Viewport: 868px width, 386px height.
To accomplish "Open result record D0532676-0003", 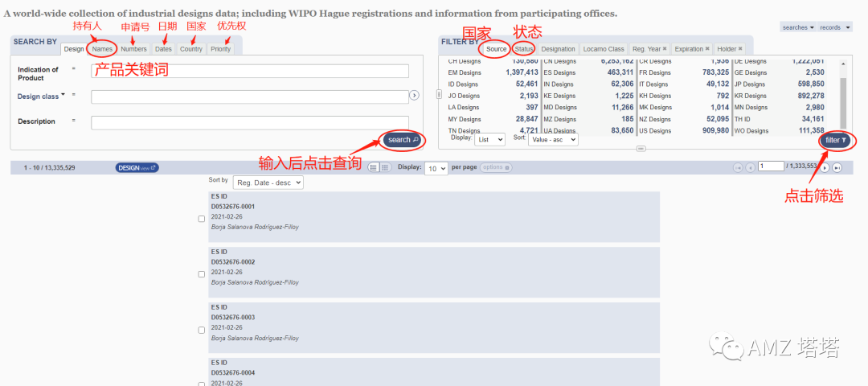I will 434,328.
